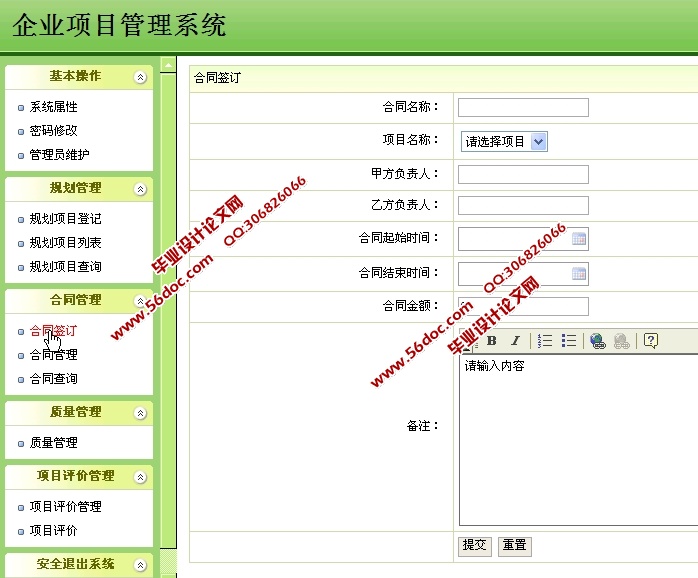Screen dimensions: 698x578
Task: Insert hyperlink using globe icon
Action: pos(597,341)
